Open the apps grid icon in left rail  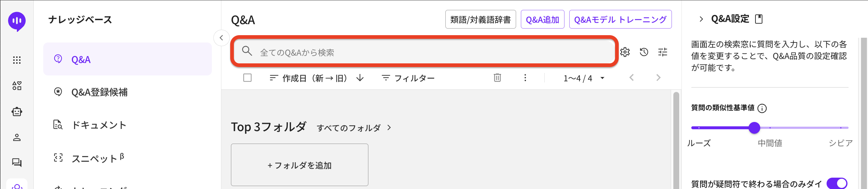[17, 60]
